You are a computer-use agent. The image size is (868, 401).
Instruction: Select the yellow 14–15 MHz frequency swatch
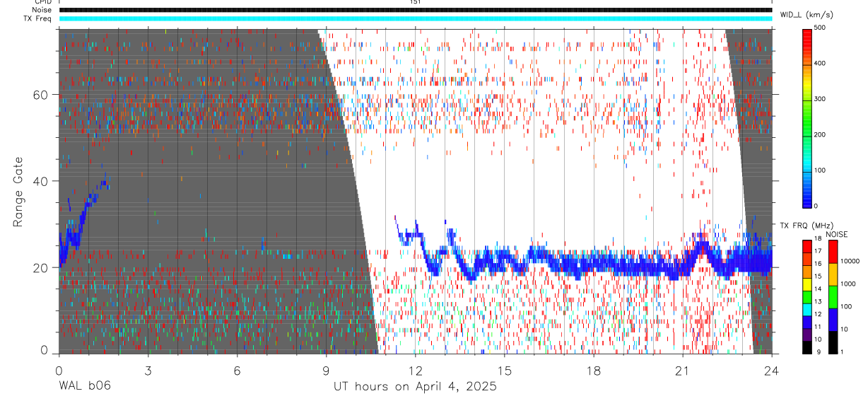pos(807,283)
